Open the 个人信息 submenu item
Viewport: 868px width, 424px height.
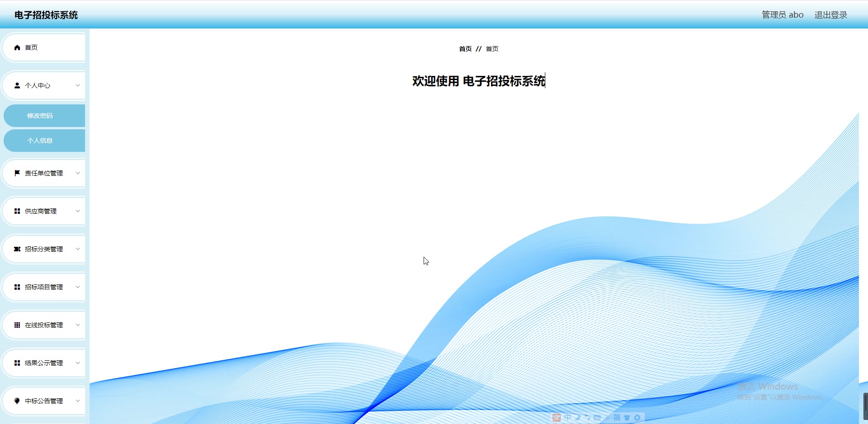click(x=44, y=141)
